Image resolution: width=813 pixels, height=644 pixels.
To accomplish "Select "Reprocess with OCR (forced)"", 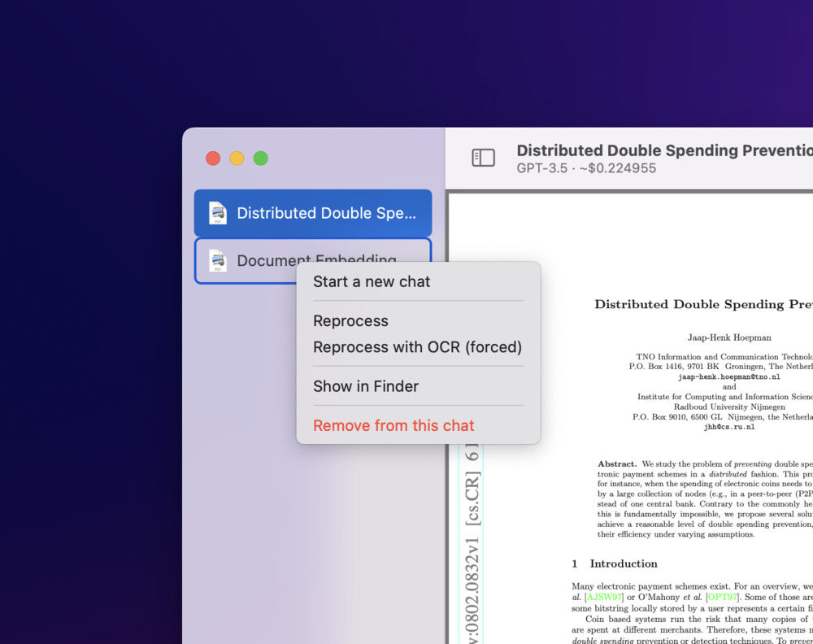I will (417, 347).
